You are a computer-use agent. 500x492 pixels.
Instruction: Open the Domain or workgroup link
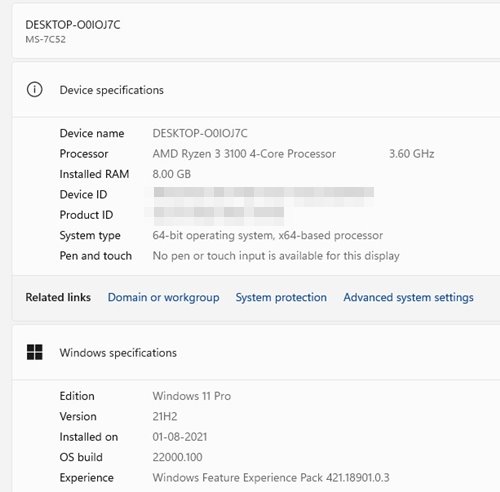tap(163, 297)
